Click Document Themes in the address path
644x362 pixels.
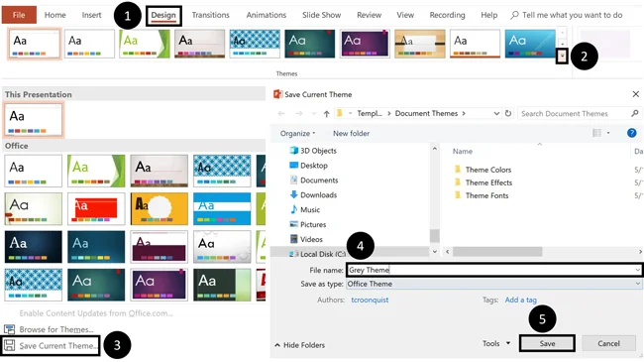pyautogui.click(x=426, y=113)
